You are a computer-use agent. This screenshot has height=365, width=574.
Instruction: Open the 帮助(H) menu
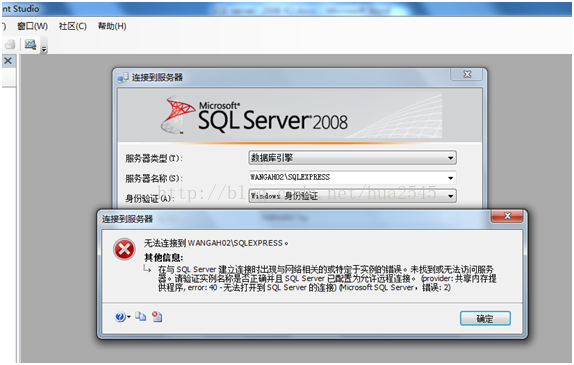(112, 26)
